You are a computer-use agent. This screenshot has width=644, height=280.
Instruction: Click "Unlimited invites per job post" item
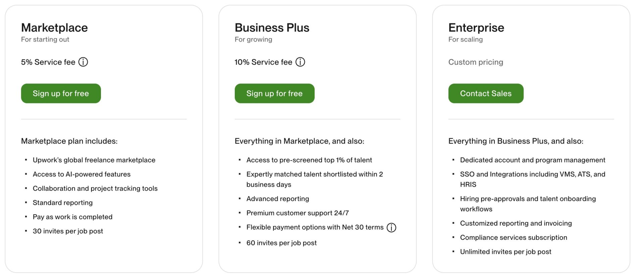[x=505, y=251]
